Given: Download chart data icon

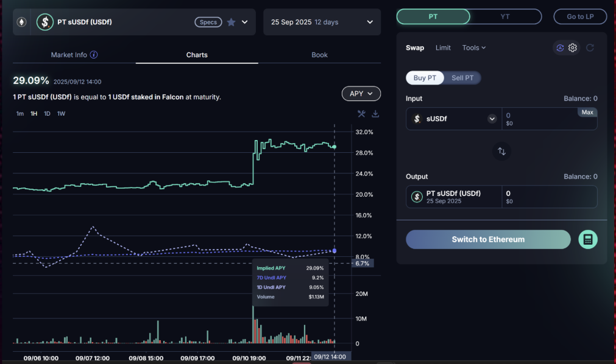Looking at the screenshot, I should point(375,114).
